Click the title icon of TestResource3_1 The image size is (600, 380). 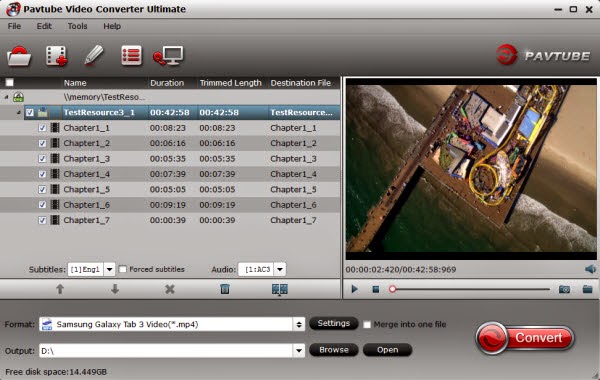[x=43, y=112]
